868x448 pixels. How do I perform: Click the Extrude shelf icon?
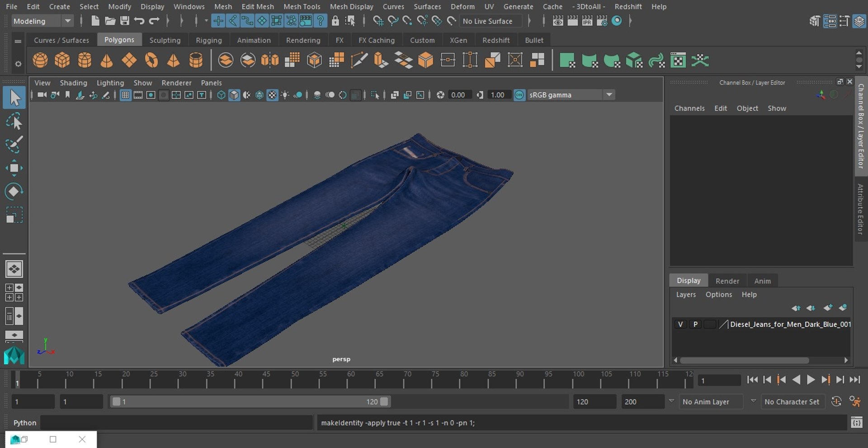tap(381, 60)
